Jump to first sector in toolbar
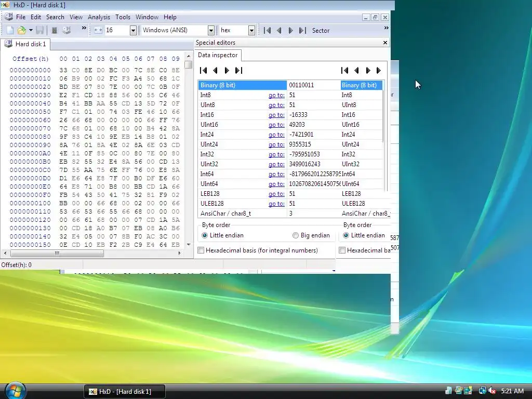The image size is (532, 399). point(268,30)
